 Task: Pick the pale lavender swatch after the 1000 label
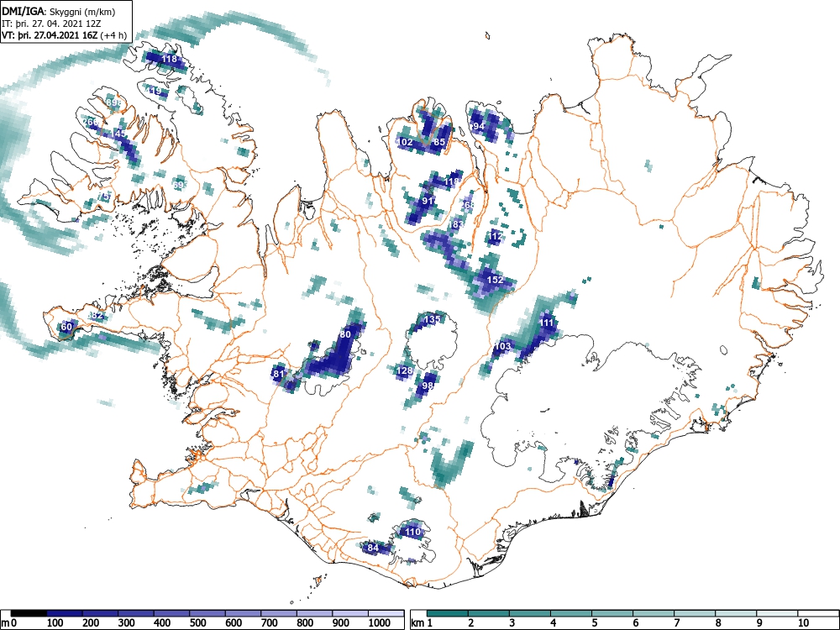coord(386,614)
